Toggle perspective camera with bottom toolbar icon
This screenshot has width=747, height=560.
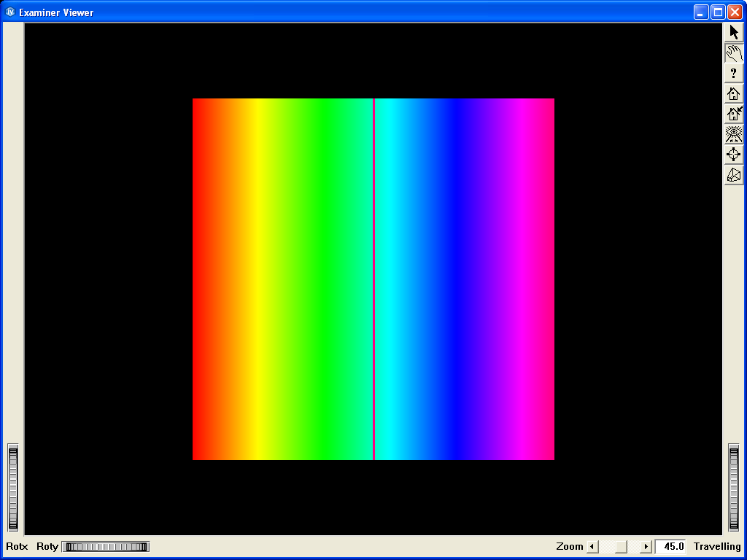[733, 174]
